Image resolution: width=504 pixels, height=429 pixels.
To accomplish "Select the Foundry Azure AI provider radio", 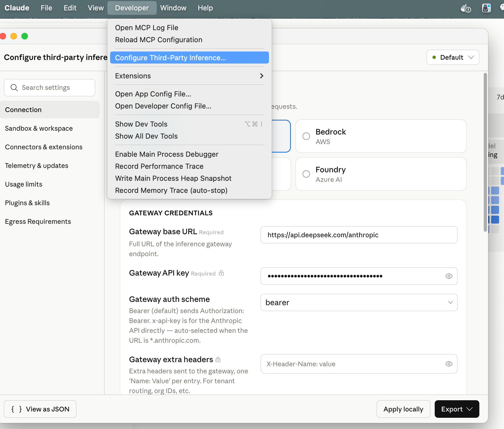I will click(306, 174).
